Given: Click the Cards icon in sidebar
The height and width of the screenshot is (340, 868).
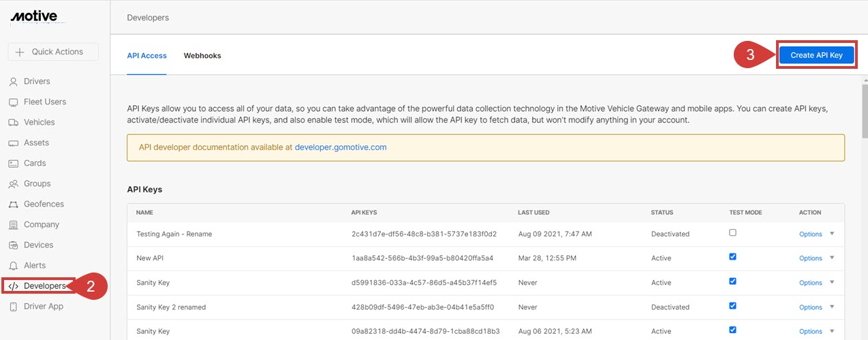Looking at the screenshot, I should [x=13, y=164].
